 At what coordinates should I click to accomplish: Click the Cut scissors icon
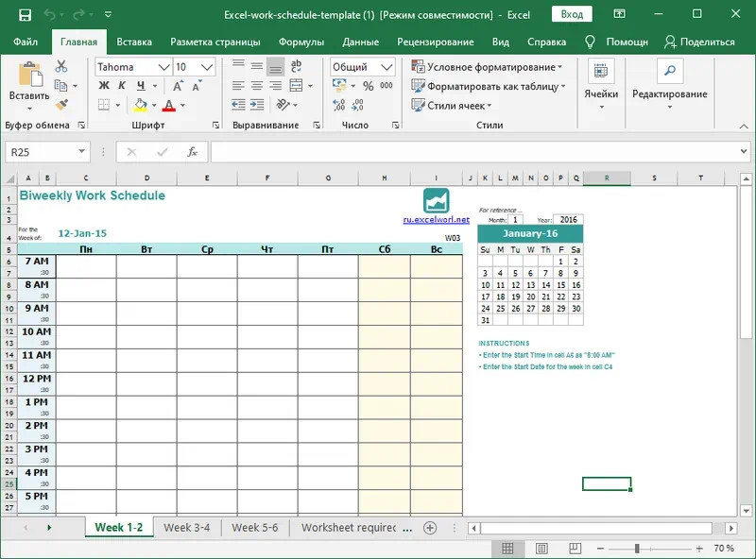click(61, 67)
